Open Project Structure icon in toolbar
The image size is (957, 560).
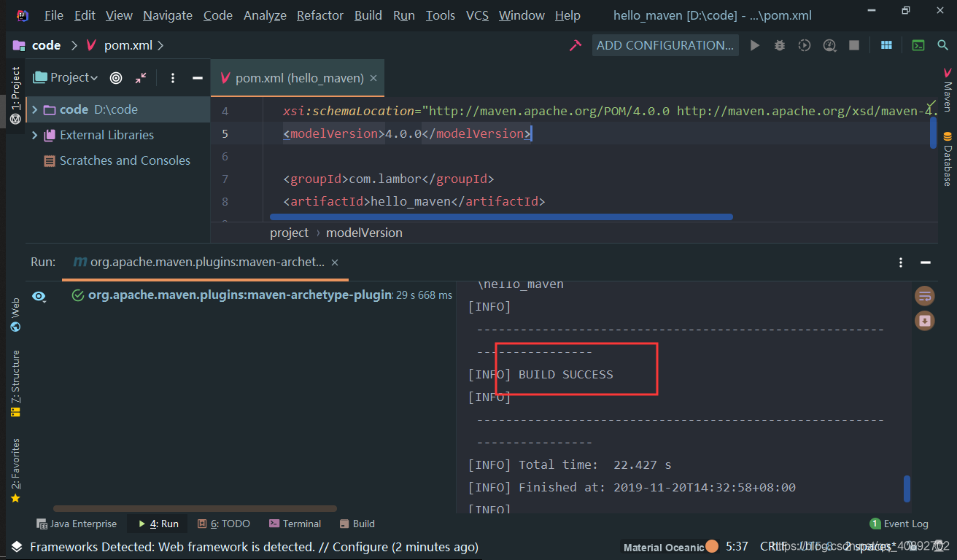point(886,45)
